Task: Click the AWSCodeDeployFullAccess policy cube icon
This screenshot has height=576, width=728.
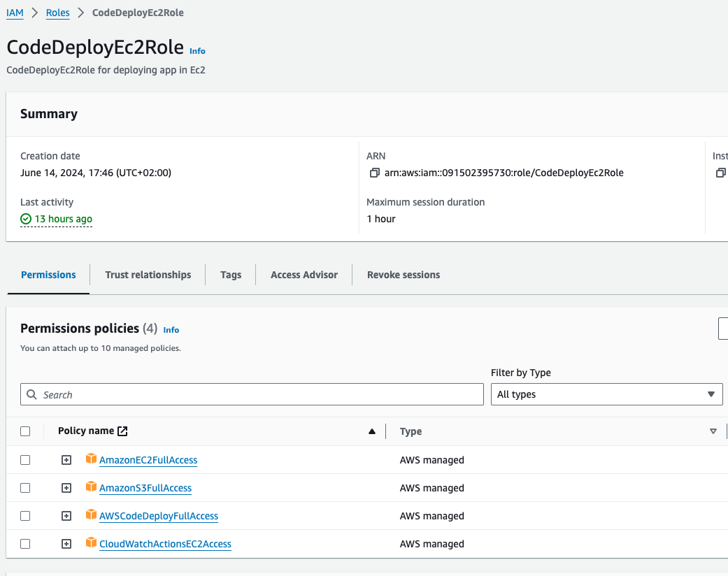Action: tap(91, 514)
